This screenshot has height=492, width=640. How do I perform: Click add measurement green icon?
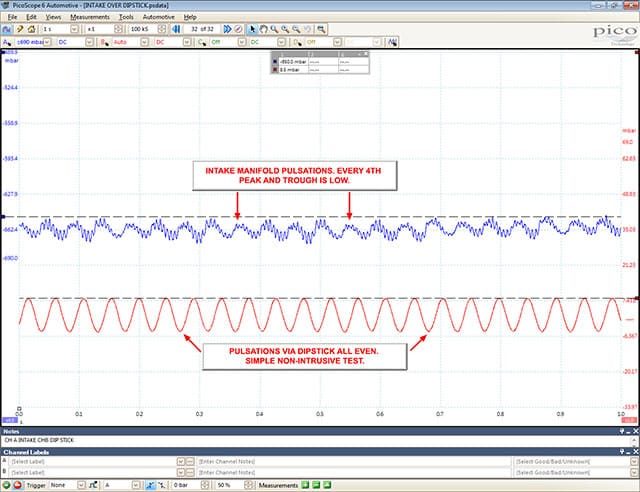click(305, 485)
